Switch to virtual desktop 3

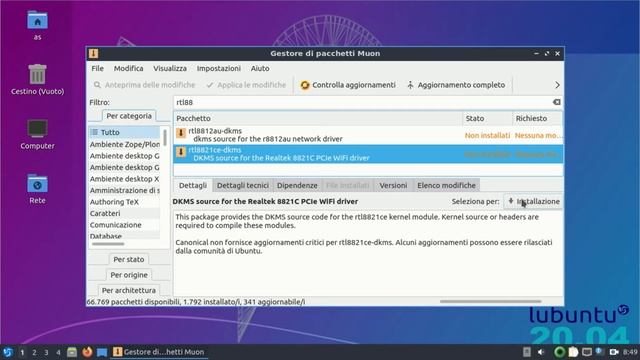46,352
